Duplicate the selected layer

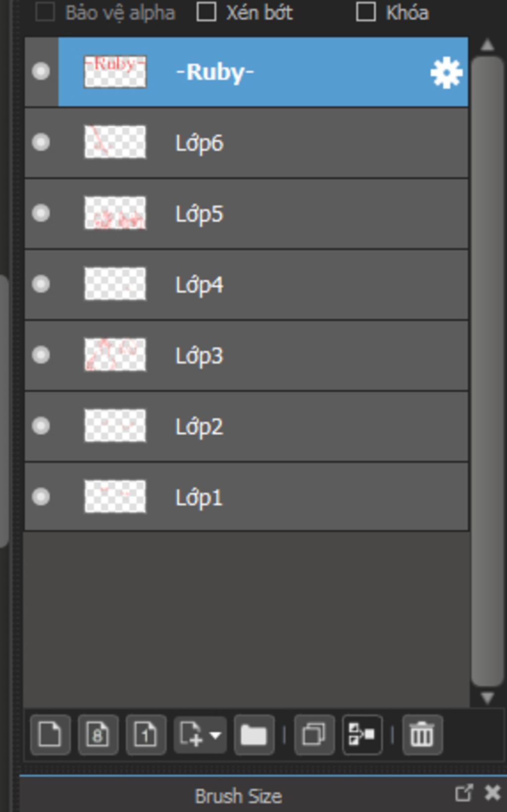pos(314,735)
